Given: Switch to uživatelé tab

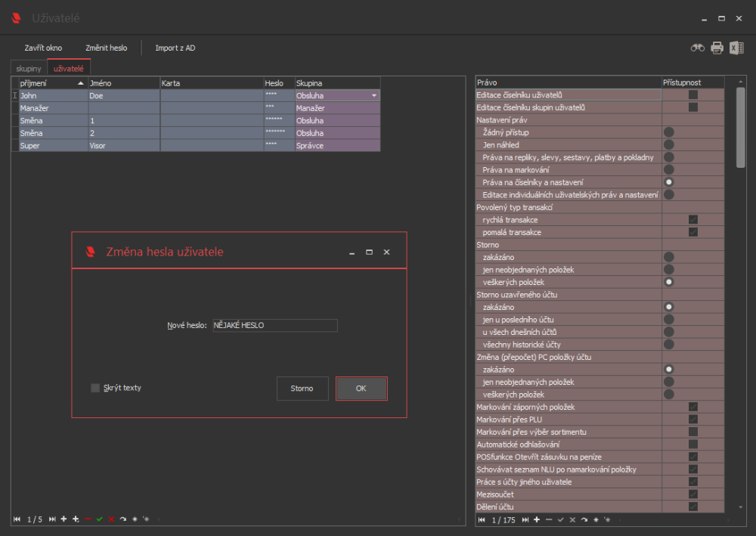Looking at the screenshot, I should 69,69.
